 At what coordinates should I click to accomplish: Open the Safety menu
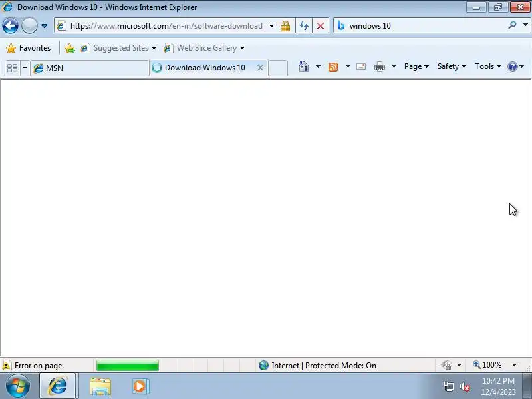pos(452,66)
